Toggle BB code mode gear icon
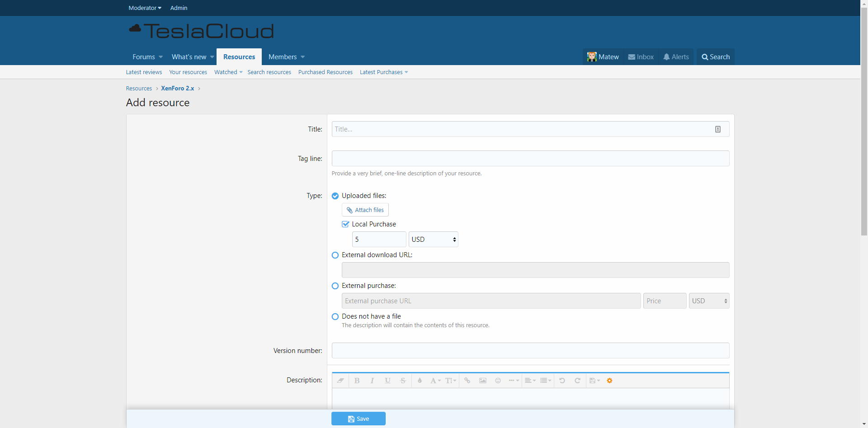Screen dimensions: 868x428 coord(609,381)
